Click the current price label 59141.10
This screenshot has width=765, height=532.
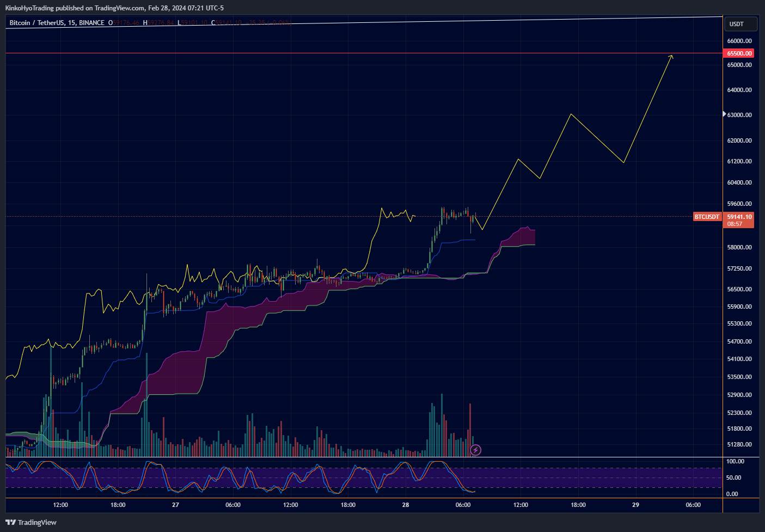point(739,217)
